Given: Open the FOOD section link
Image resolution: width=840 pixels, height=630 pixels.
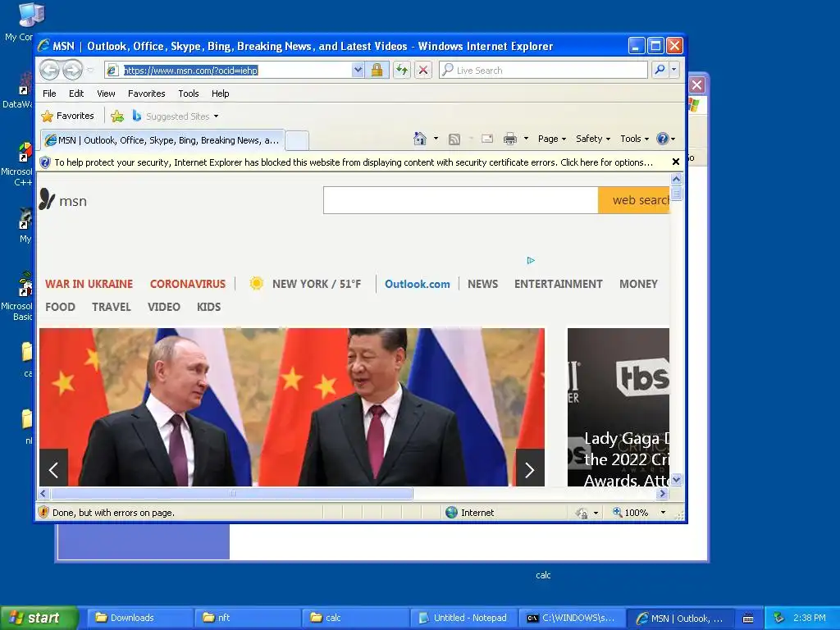Looking at the screenshot, I should click(x=60, y=307).
